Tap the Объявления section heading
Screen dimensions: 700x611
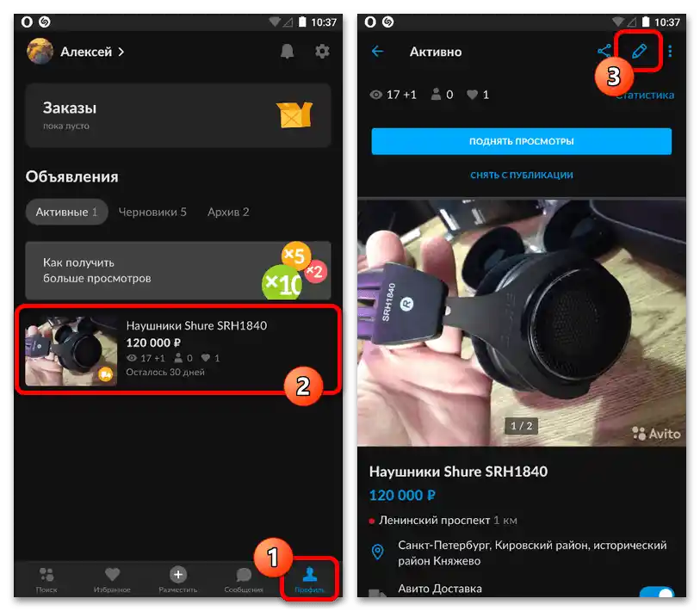(71, 176)
